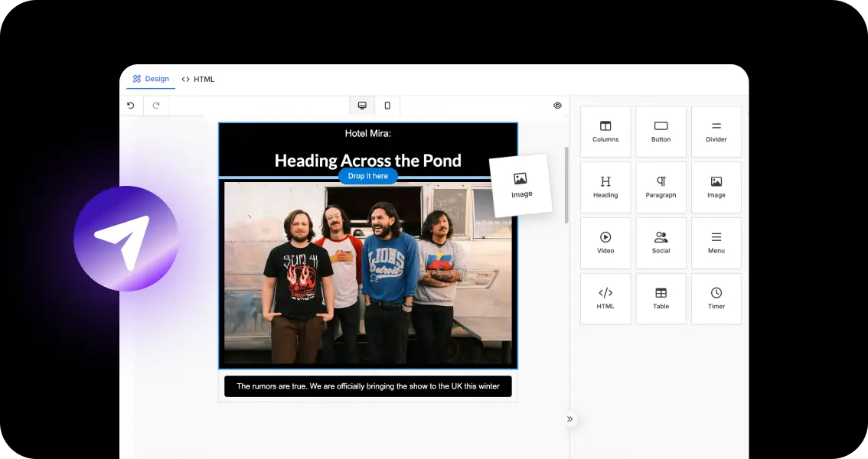Select the Menu content block

coord(716,243)
